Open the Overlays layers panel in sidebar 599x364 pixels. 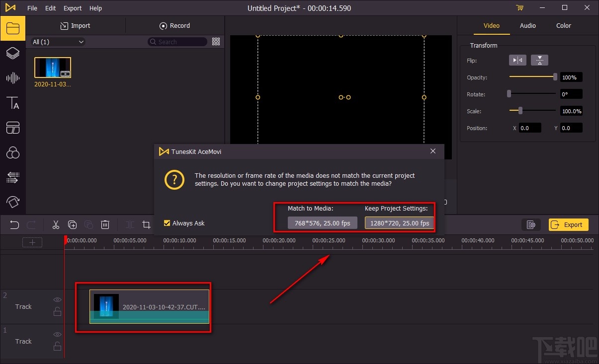(13, 53)
